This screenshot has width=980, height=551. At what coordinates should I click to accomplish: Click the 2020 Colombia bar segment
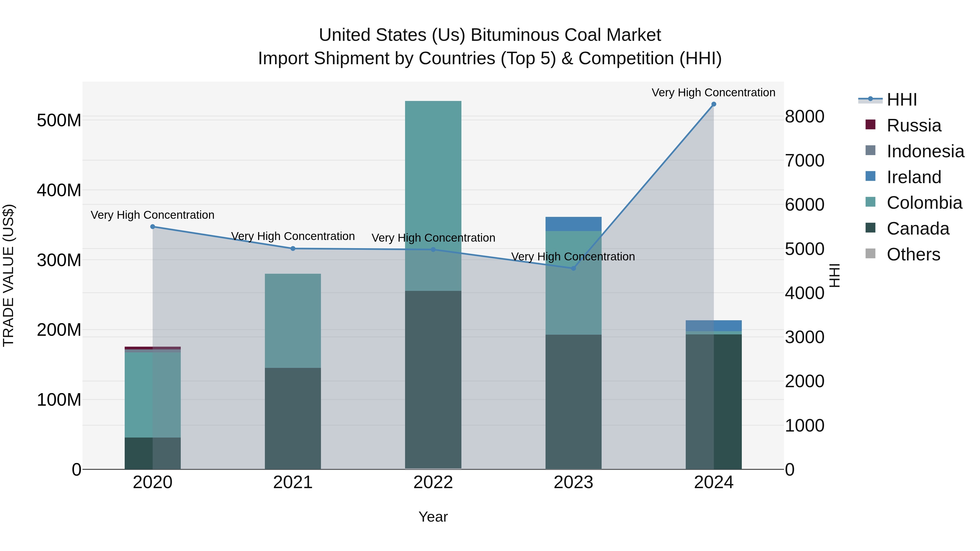tap(152, 395)
